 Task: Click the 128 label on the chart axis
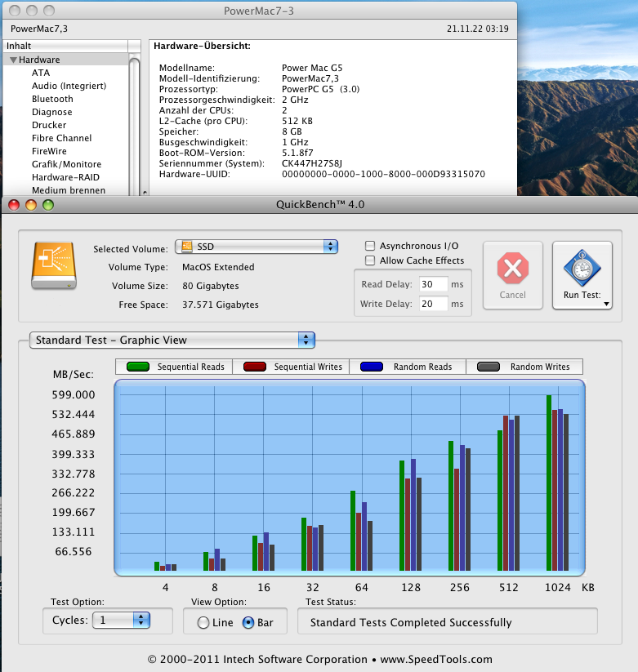411,588
